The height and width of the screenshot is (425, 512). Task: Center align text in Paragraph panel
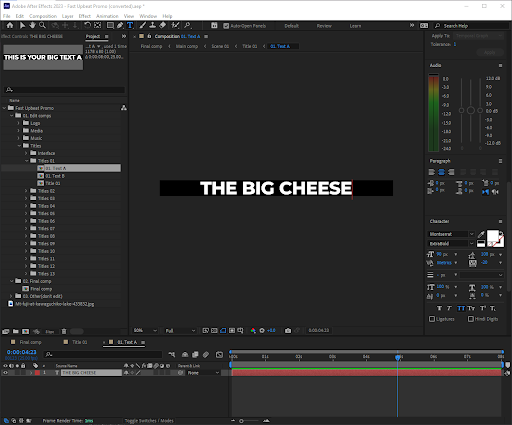pos(441,172)
